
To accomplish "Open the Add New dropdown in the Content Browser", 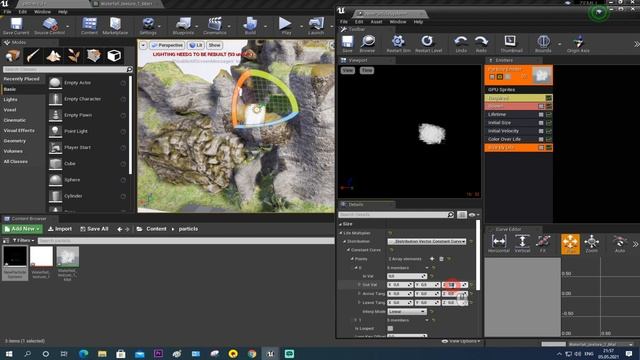I will point(22,229).
